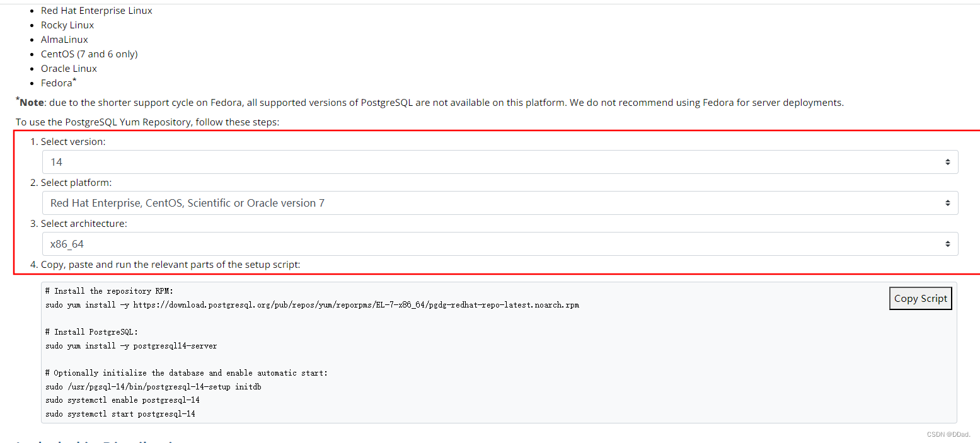Click the "Copy, paste and run" step label
Screen dimensions: 980x443
coord(171,265)
